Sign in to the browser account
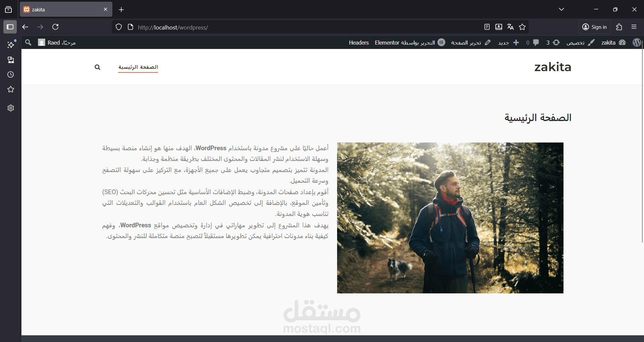This screenshot has height=342, width=644. pos(594,27)
